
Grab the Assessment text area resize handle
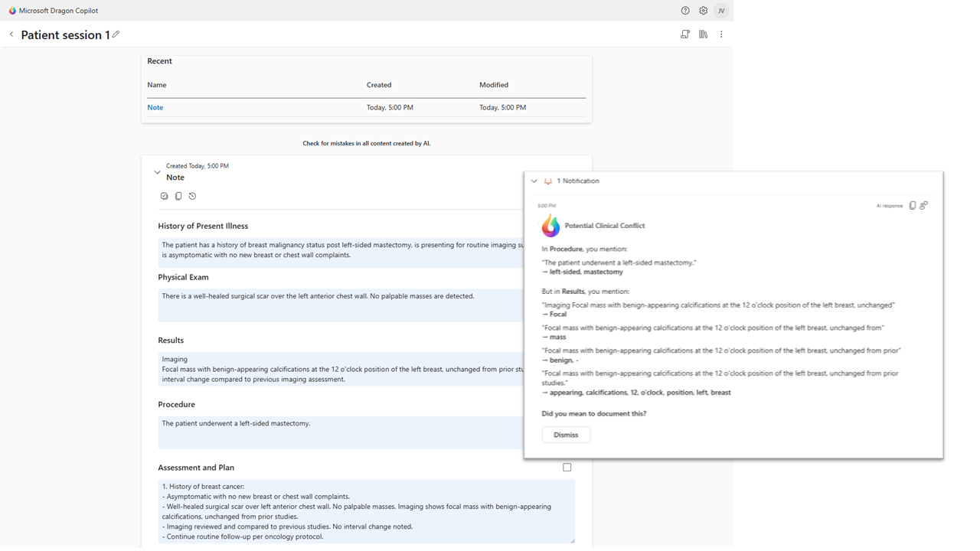pos(572,540)
